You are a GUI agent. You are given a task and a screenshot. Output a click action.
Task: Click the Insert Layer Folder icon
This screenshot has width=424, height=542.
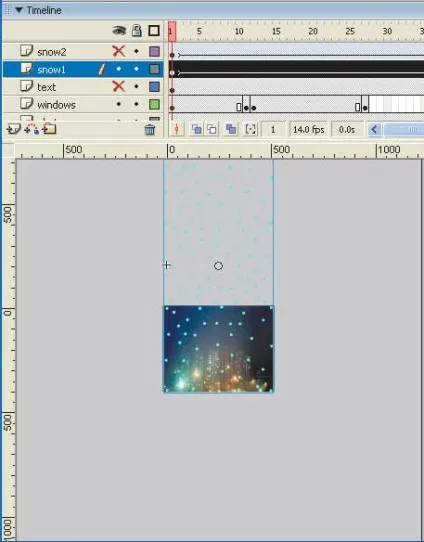pos(49,129)
